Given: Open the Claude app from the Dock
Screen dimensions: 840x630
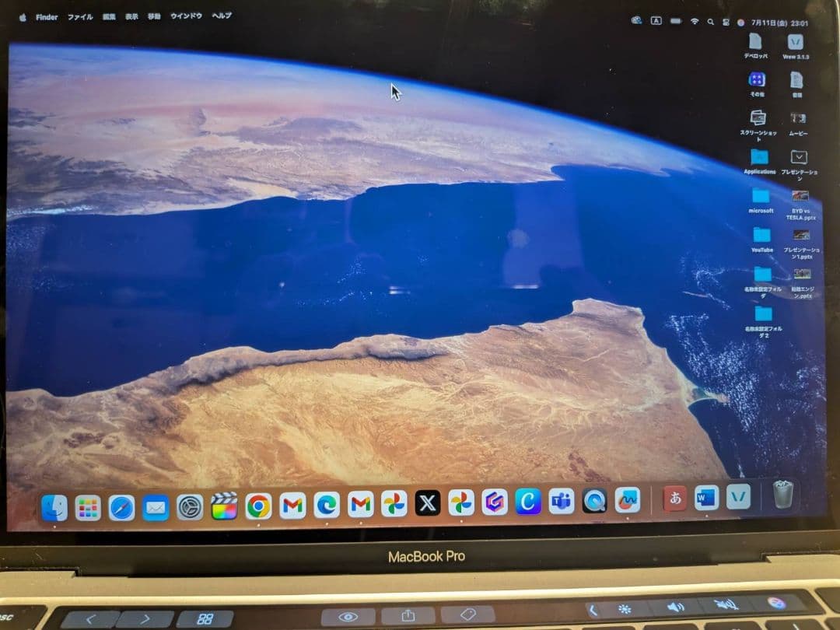Looking at the screenshot, I should coord(529,506).
